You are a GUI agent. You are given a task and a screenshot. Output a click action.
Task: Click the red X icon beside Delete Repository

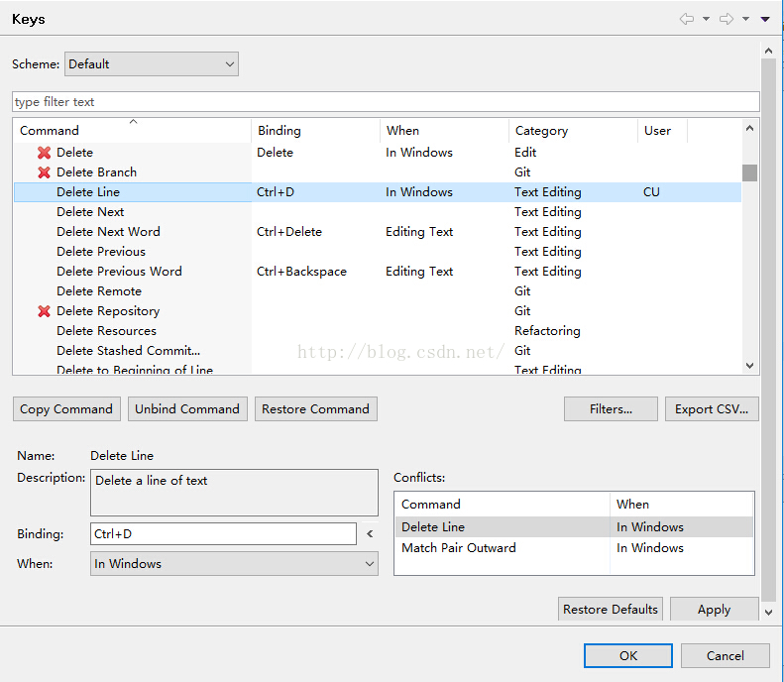click(x=44, y=311)
